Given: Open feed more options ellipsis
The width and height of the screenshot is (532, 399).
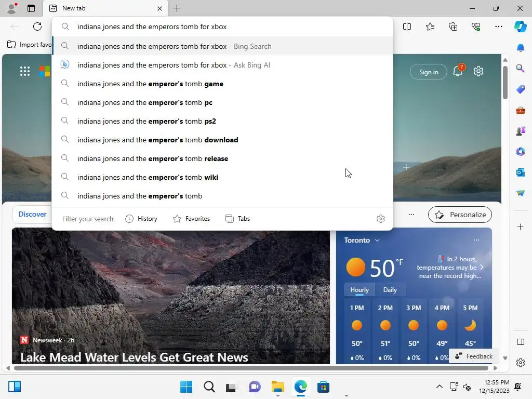Looking at the screenshot, I should [x=411, y=215].
